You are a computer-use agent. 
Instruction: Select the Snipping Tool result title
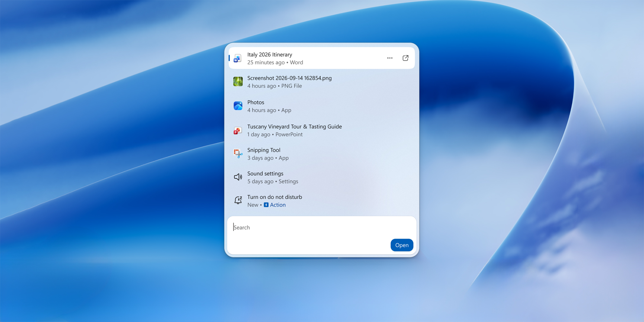[x=264, y=150]
